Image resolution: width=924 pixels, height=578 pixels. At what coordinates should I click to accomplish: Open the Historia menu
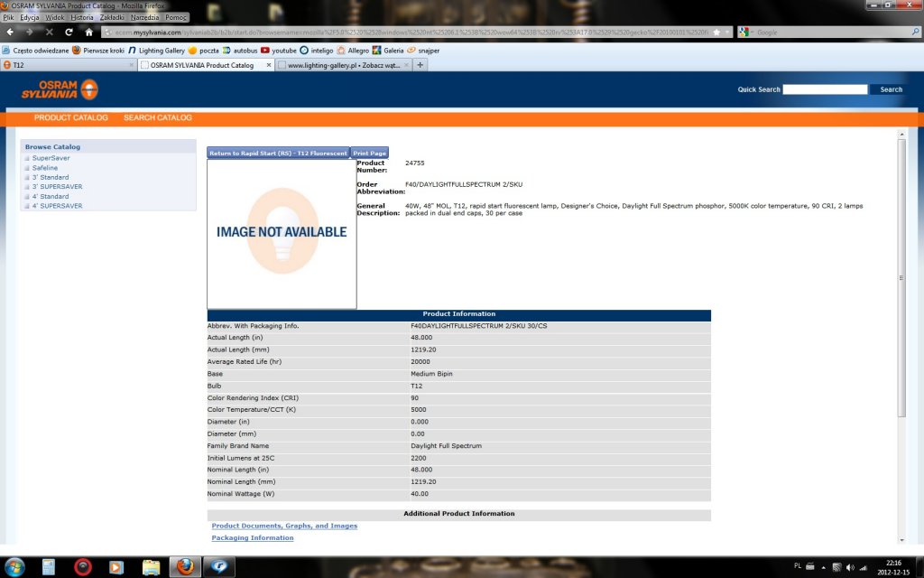click(82, 18)
